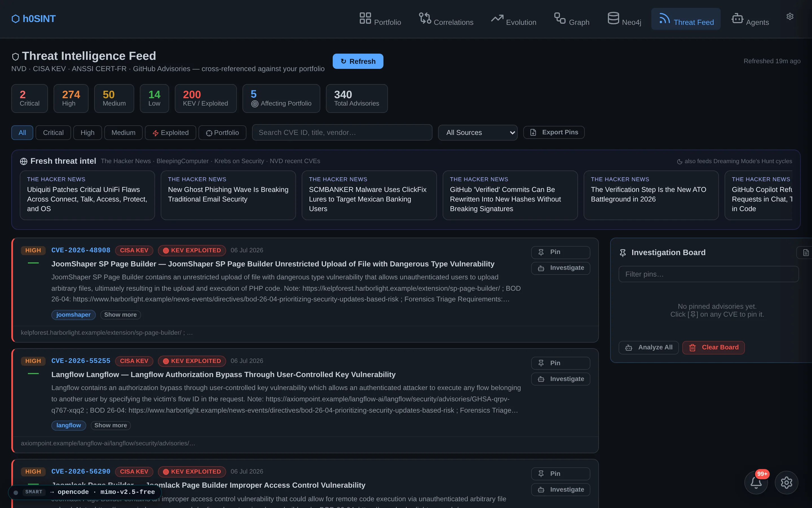Open the Agents tab
Image resolution: width=812 pixels, height=508 pixels.
750,19
